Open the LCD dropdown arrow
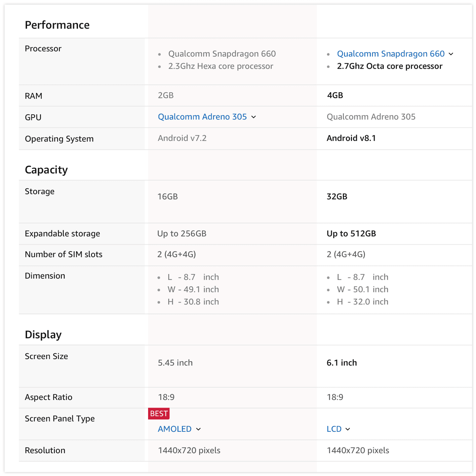This screenshot has height=476, width=476. (x=348, y=429)
